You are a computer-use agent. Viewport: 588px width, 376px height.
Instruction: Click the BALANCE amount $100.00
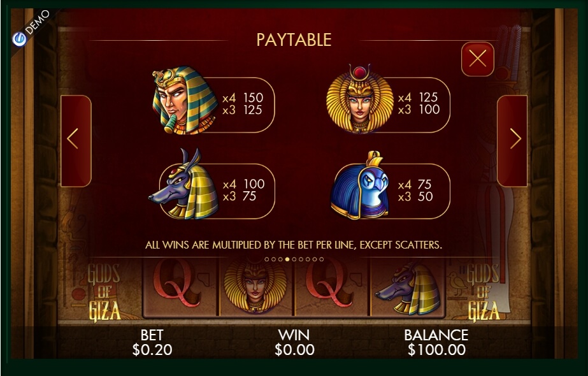pyautogui.click(x=436, y=350)
